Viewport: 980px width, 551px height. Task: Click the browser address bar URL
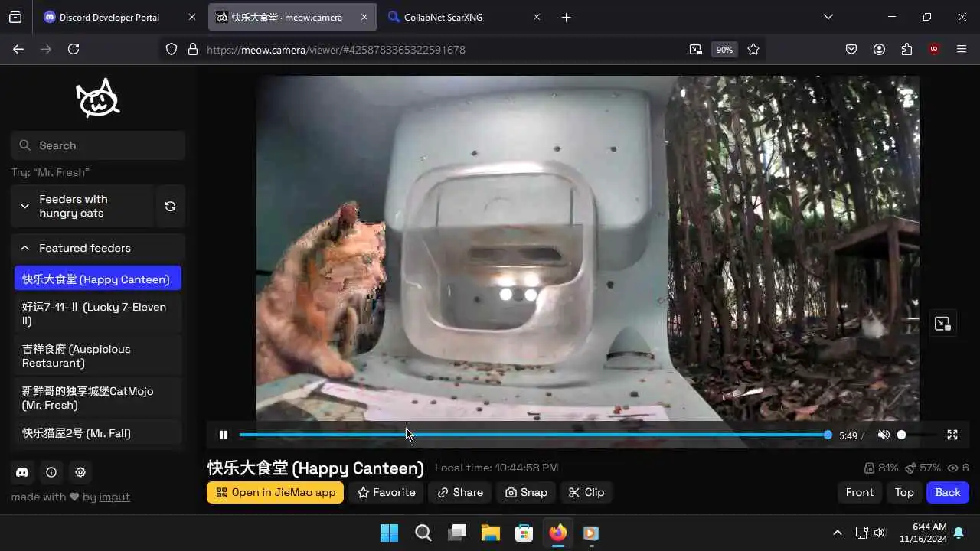pyautogui.click(x=336, y=50)
